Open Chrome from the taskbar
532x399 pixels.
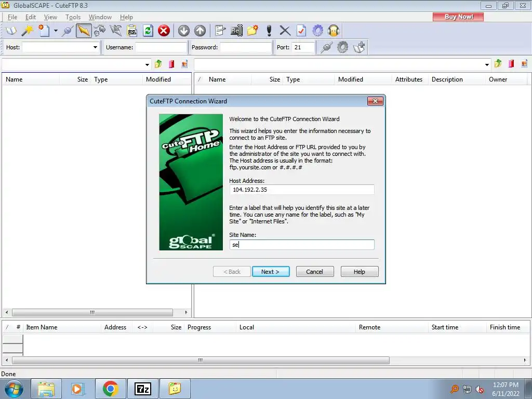click(x=111, y=389)
